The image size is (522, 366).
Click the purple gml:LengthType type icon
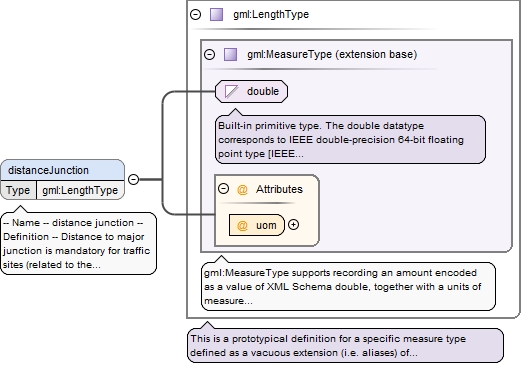coord(216,15)
